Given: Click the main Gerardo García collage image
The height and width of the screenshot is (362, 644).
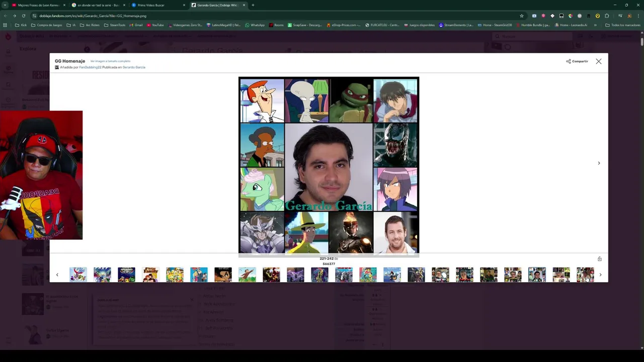Looking at the screenshot, I should click(329, 166).
